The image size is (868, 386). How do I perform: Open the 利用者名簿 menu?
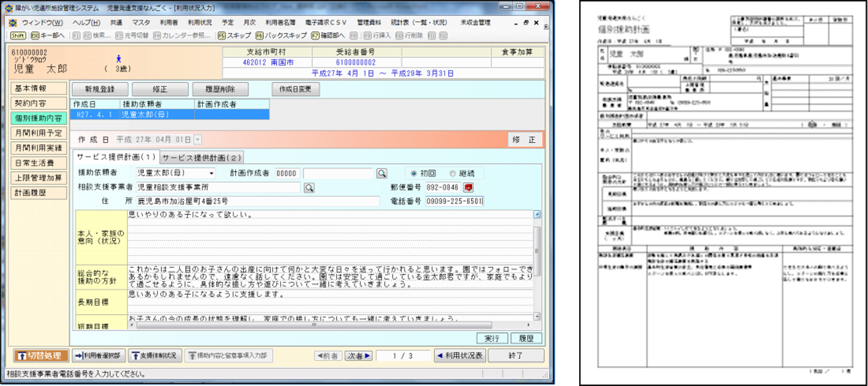point(280,23)
